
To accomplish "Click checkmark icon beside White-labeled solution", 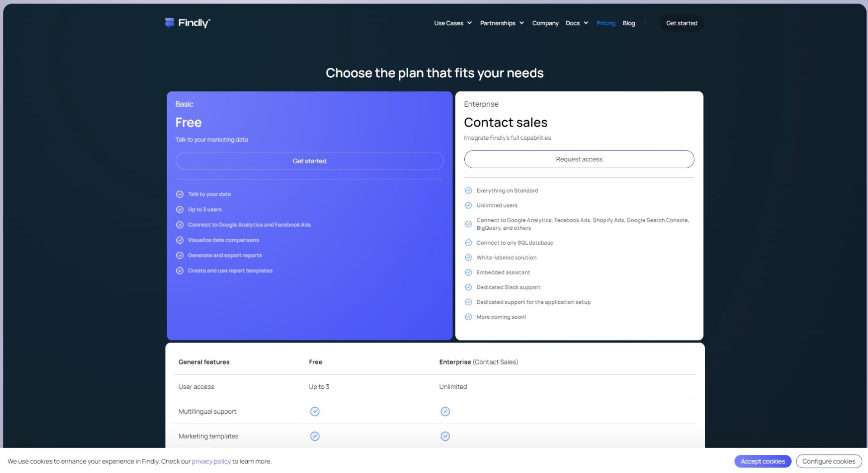I will pos(468,257).
